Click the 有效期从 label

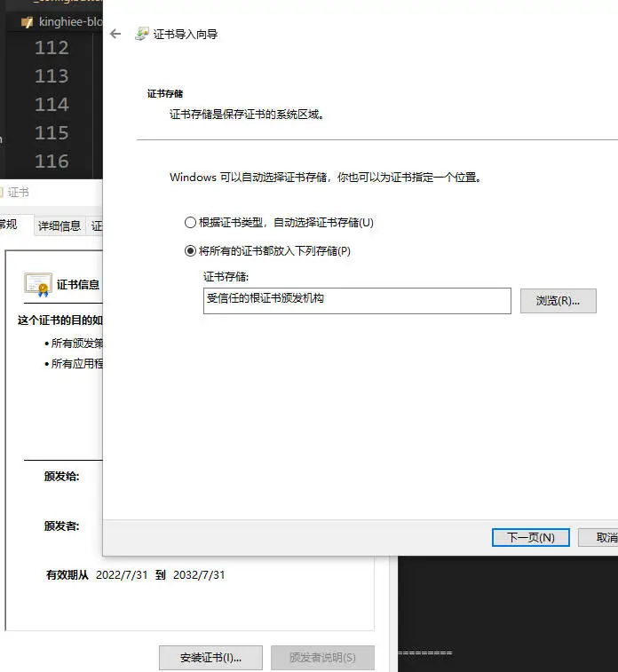pos(67,574)
